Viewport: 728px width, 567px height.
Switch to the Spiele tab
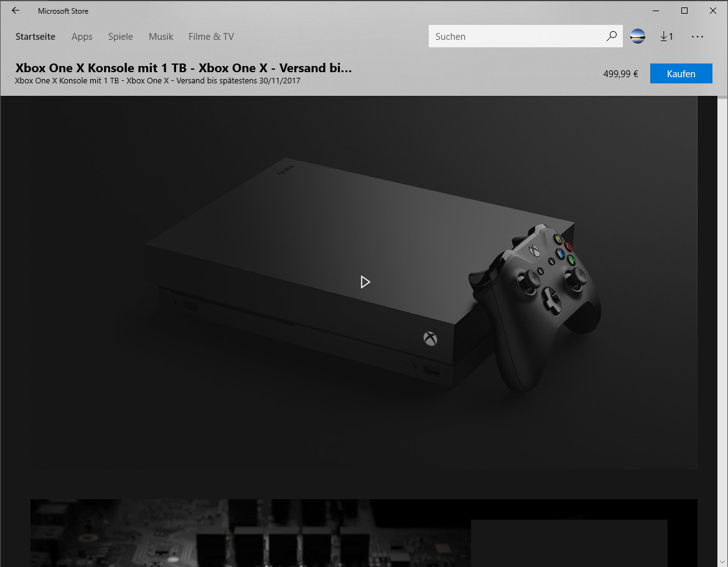pos(120,37)
